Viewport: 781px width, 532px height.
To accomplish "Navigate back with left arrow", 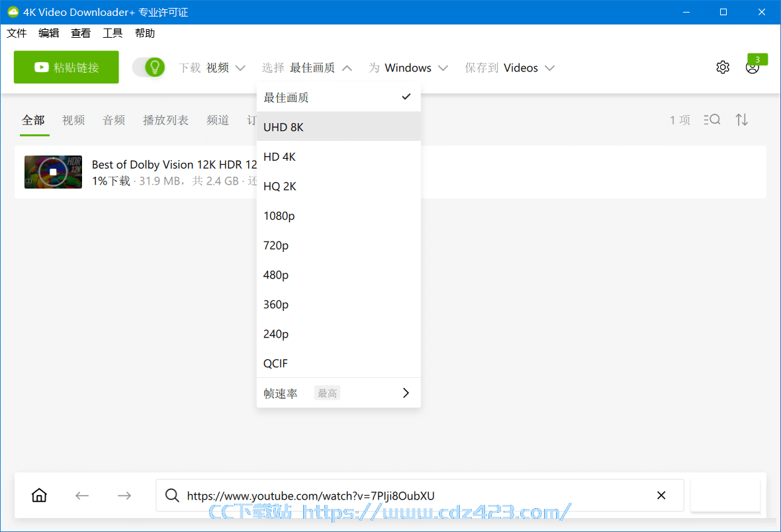I will click(82, 495).
